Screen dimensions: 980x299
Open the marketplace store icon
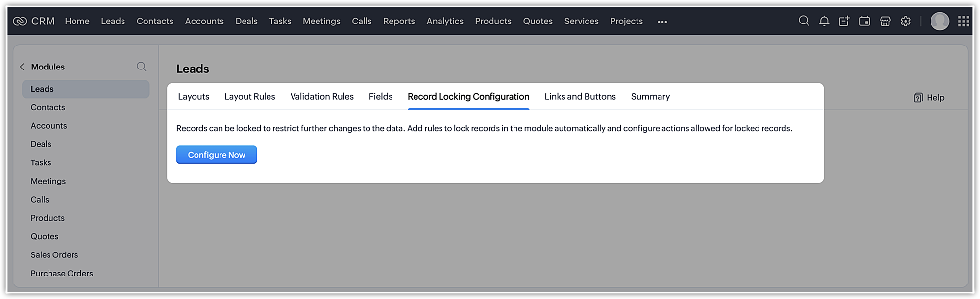[x=885, y=21]
